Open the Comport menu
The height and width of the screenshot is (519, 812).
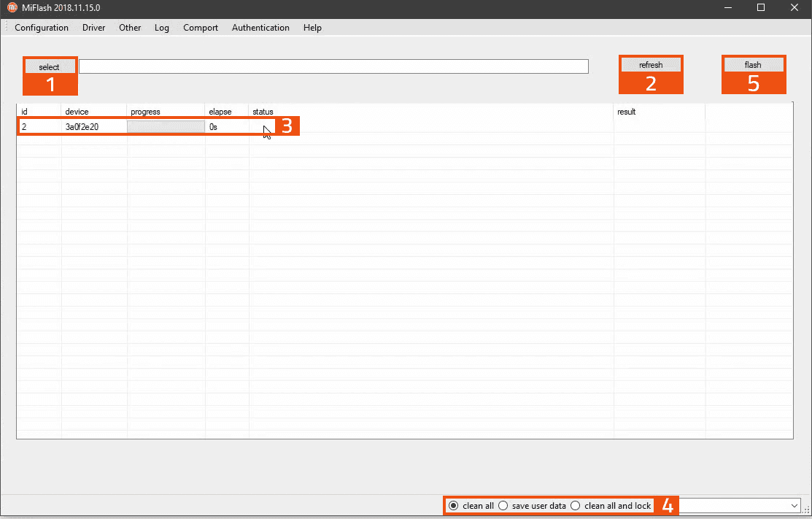201,28
